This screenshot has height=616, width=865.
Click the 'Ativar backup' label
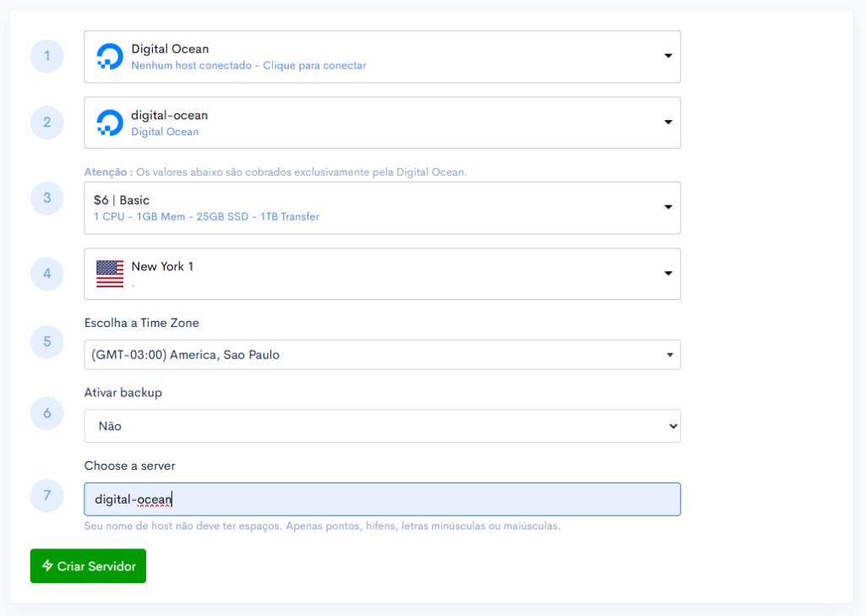pos(123,392)
